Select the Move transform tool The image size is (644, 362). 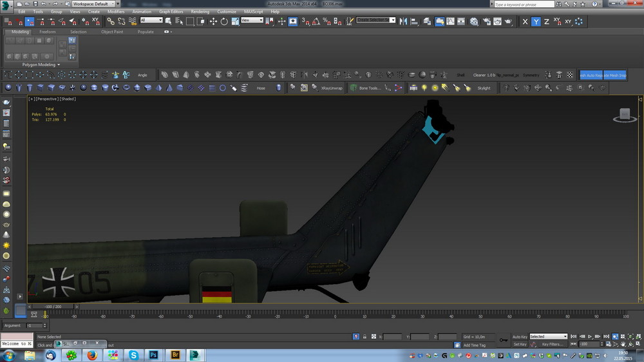pos(213,21)
